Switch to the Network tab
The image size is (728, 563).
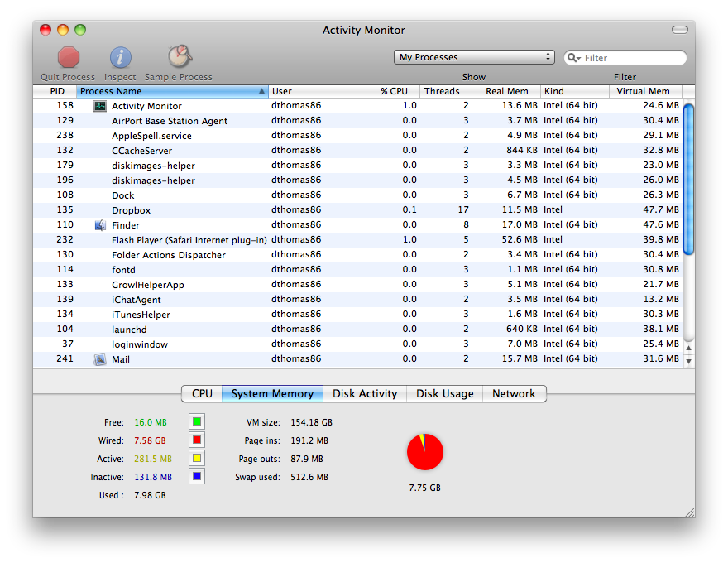pos(515,393)
